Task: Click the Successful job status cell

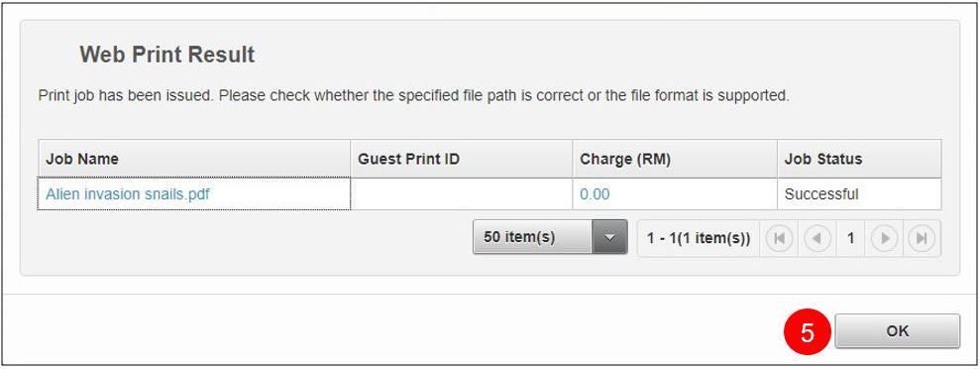Action: coord(859,193)
